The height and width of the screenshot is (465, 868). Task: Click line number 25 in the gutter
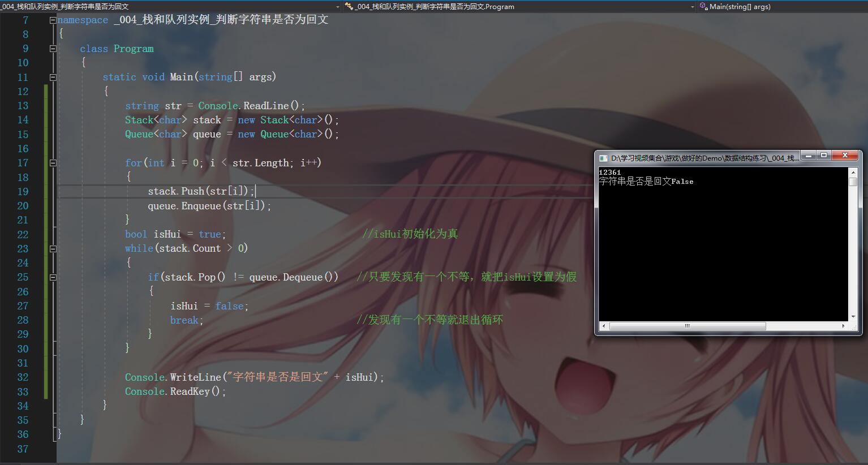tap(23, 277)
